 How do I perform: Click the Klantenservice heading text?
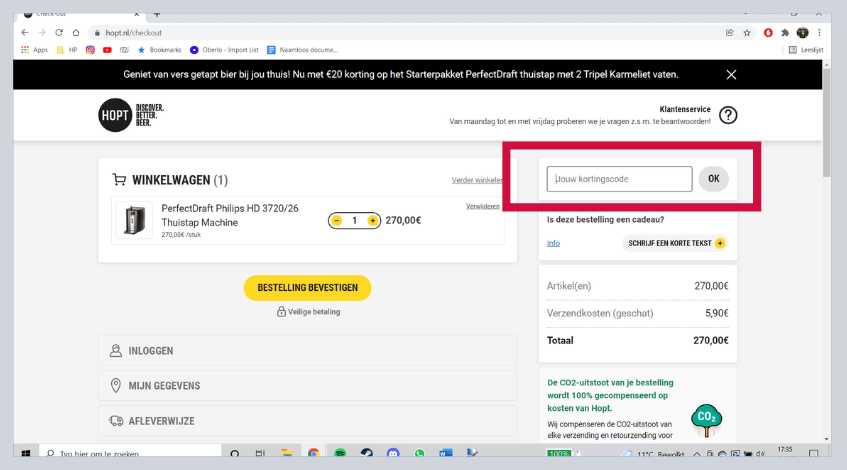tap(685, 109)
